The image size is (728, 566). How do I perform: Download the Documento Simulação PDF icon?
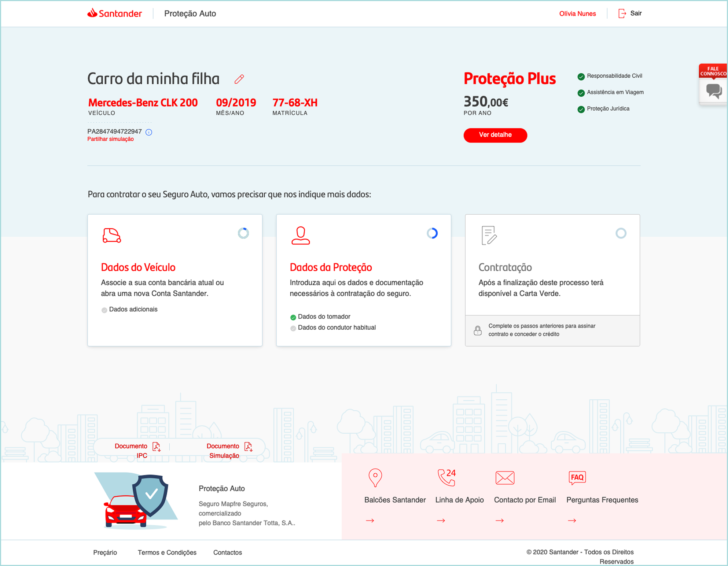click(249, 447)
